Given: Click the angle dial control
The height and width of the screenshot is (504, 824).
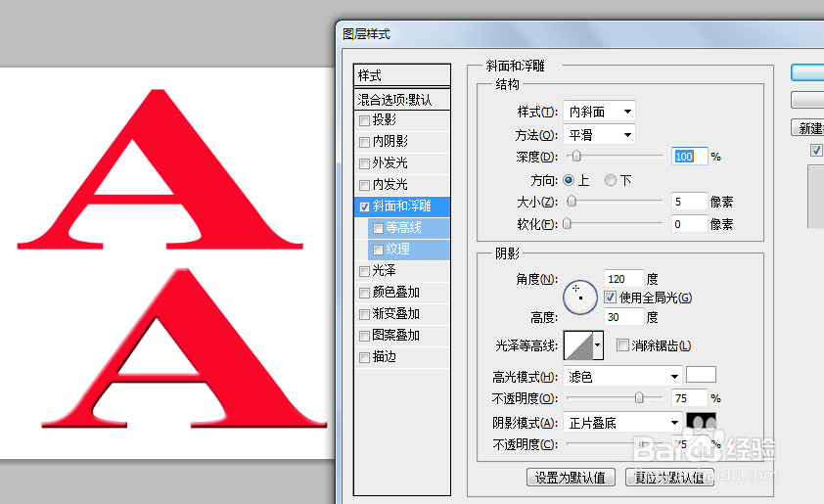Looking at the screenshot, I should [580, 297].
